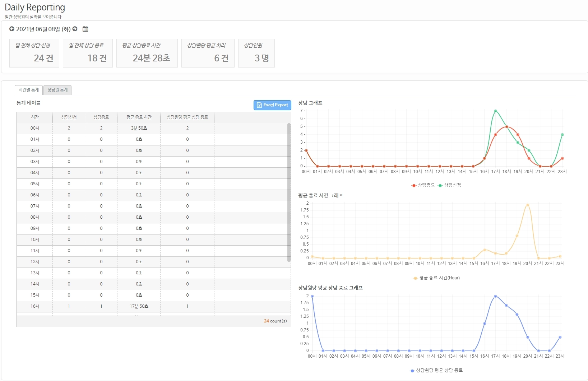Click the 일 전체 상담 종료 card

(88, 53)
